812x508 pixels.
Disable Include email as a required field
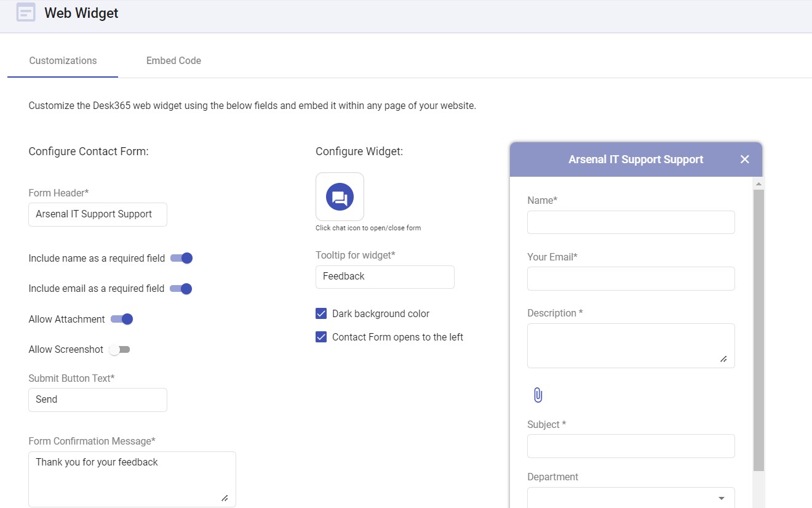pyautogui.click(x=181, y=288)
